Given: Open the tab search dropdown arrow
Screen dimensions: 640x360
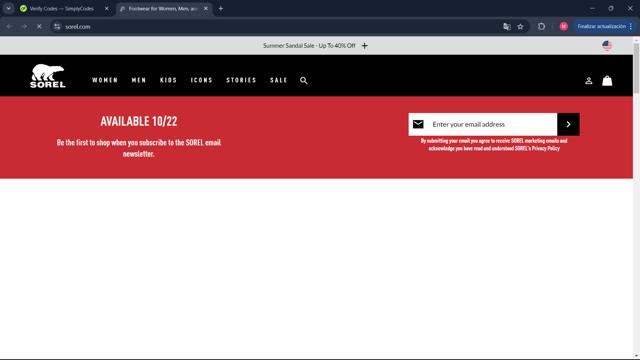Looking at the screenshot, I should [9, 9].
